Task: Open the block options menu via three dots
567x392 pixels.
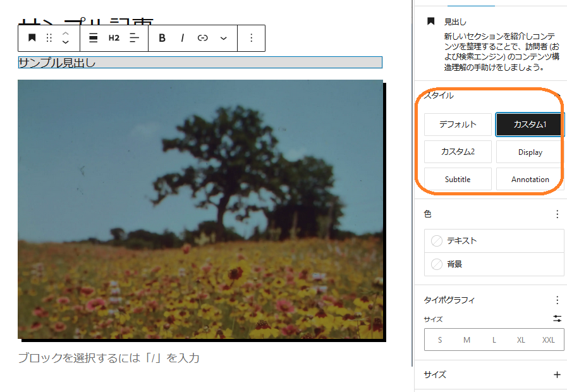Action: pos(251,38)
